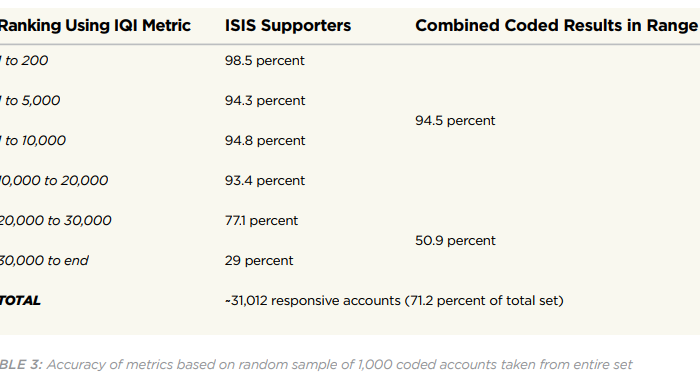Select the '93.4 percent' cell

click(x=265, y=180)
